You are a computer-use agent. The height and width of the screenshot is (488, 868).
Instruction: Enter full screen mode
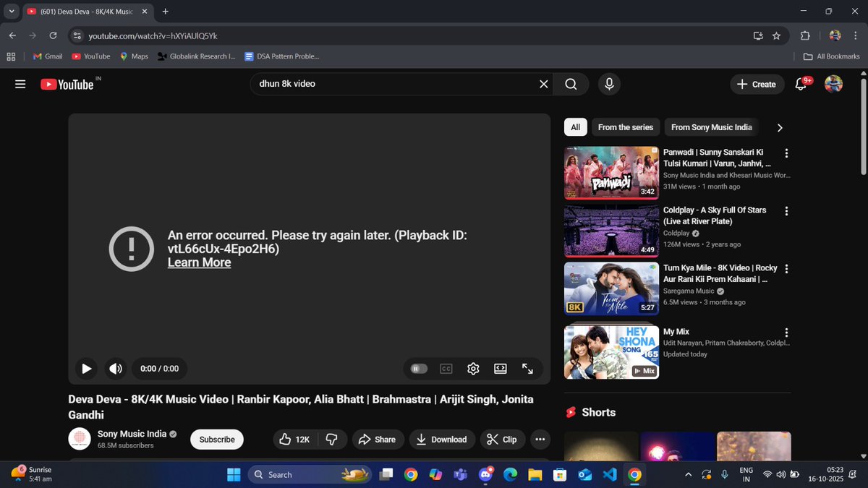(x=527, y=369)
